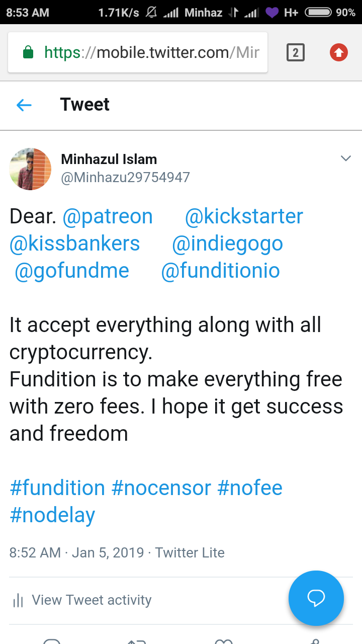Tap the red Chrome update arrow icon
Viewport: 362px width, 644px height.
pyautogui.click(x=339, y=52)
